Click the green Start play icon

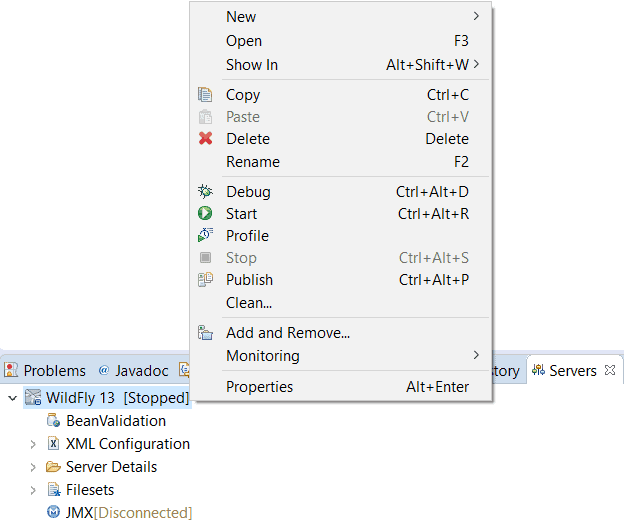tap(205, 213)
